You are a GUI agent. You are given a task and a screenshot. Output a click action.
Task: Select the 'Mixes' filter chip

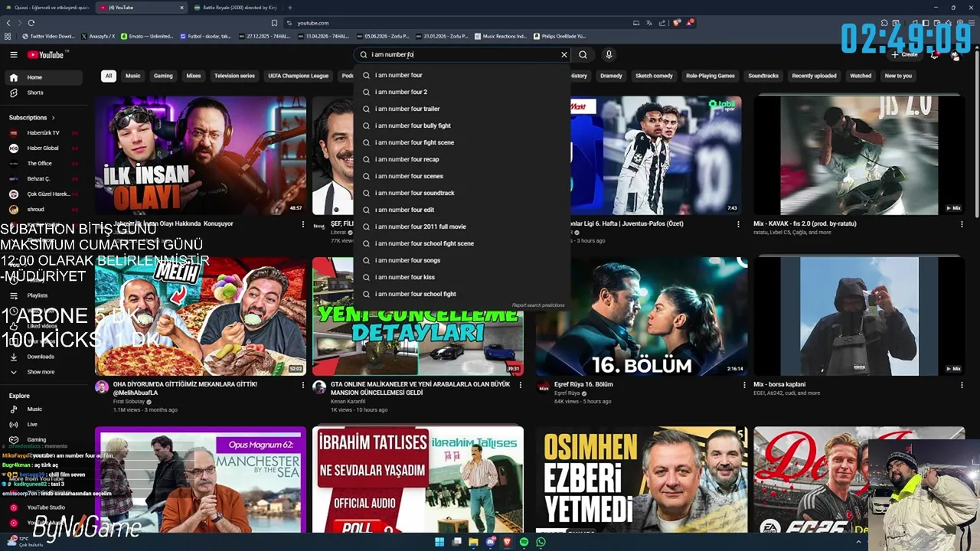(194, 76)
